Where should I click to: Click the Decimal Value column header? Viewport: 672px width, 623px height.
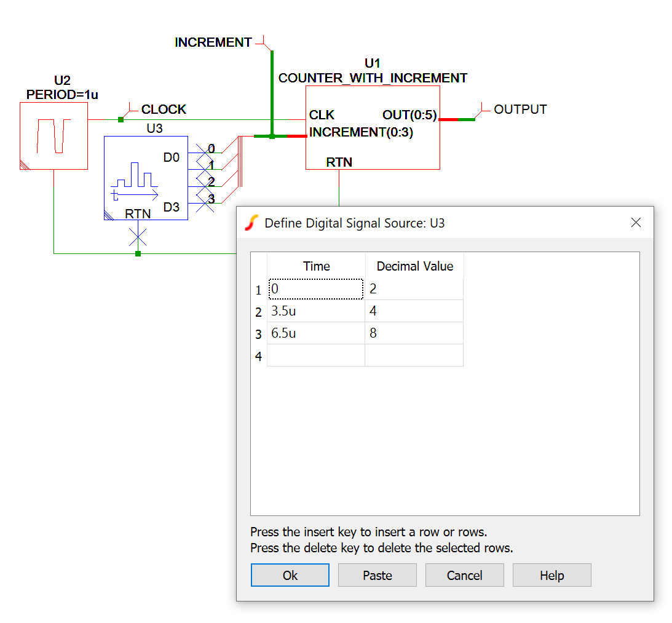click(414, 266)
